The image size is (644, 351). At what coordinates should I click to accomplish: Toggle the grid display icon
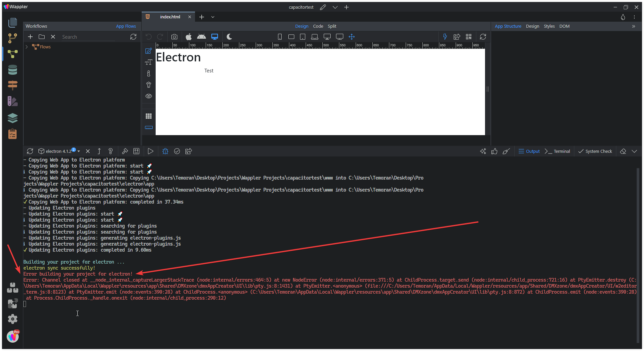coord(149,116)
